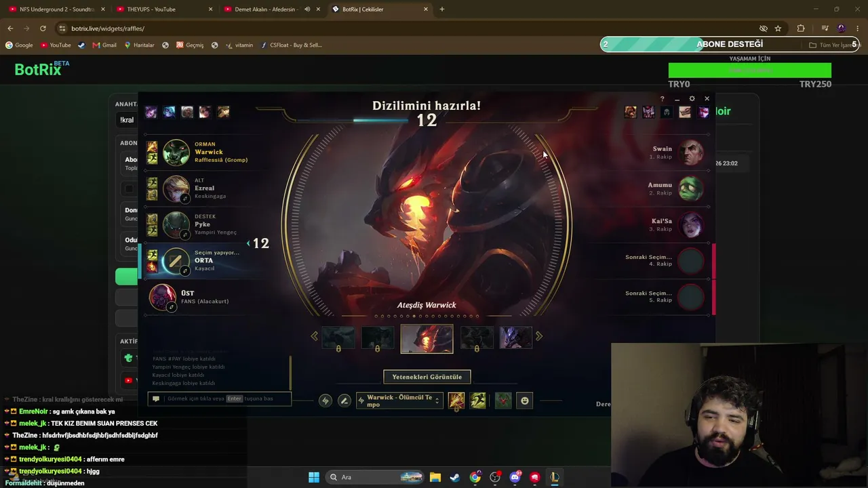Click the browser address bar

[407, 28]
